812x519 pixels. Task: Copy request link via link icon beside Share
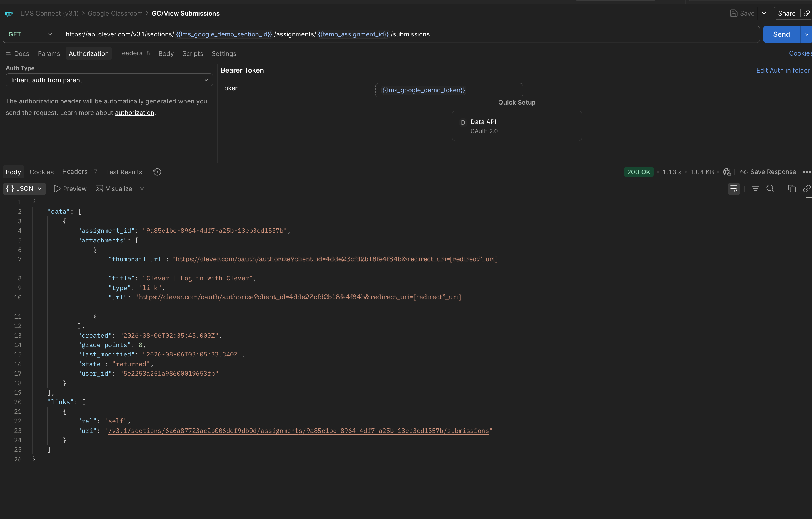[x=807, y=13]
